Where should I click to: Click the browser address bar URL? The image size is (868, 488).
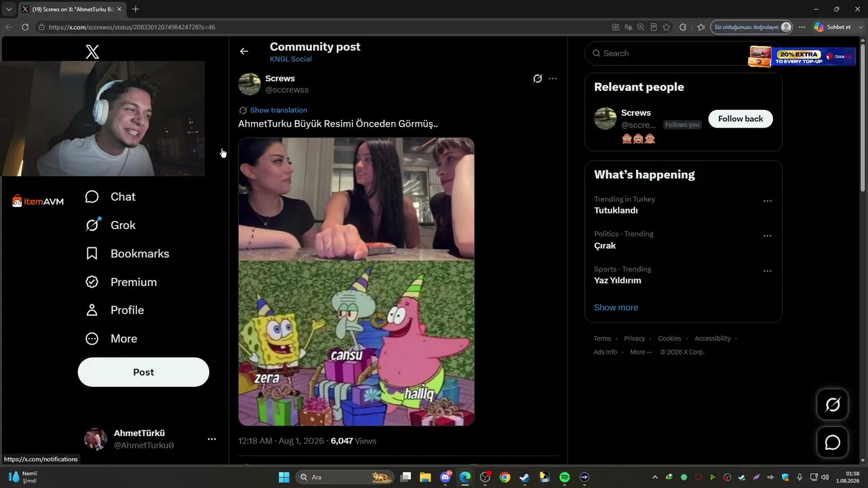tap(132, 27)
